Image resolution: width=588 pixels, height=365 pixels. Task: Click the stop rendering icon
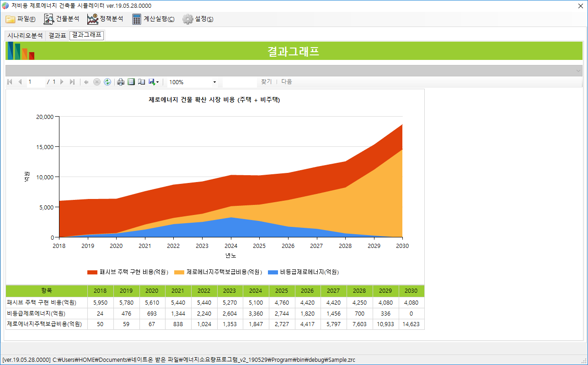(97, 82)
